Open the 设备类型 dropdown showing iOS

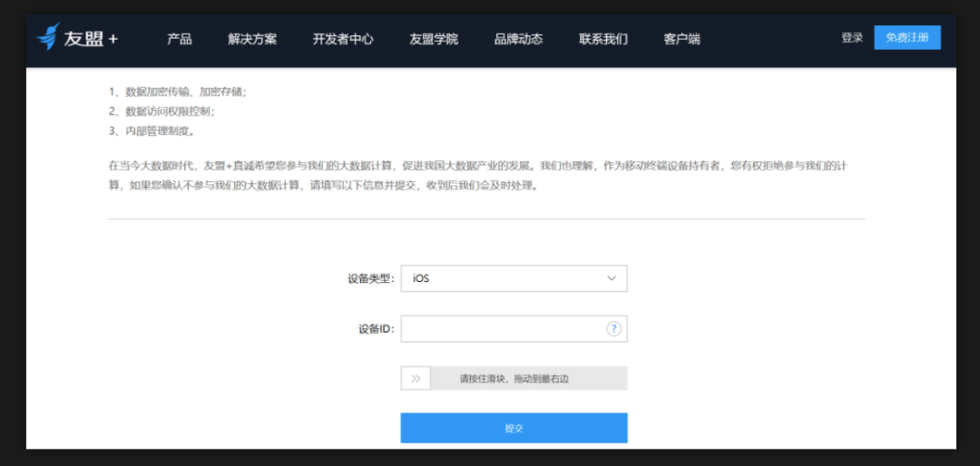pyautogui.click(x=514, y=278)
